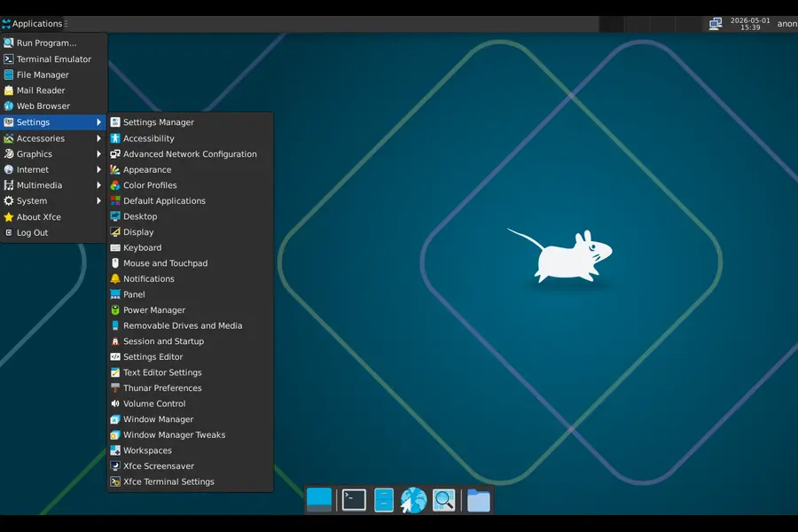Viewport: 798px width, 532px height.
Task: Expand the Settings submenu arrow
Action: [98, 122]
